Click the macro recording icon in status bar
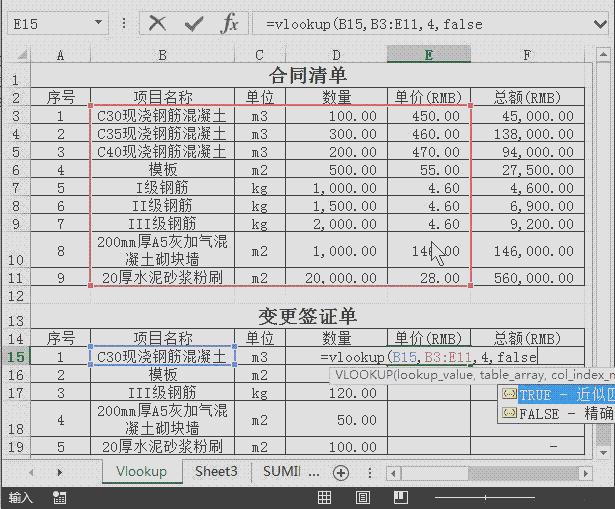Screen dimensions: 615x509 click(59, 498)
